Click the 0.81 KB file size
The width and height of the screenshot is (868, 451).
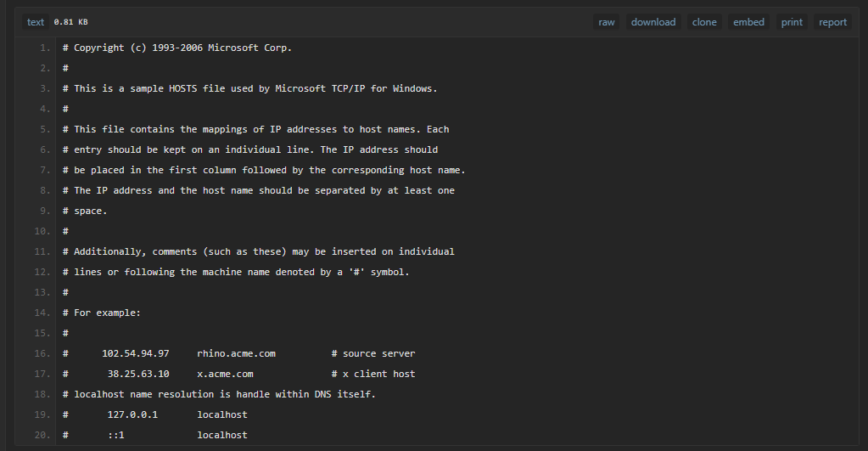(71, 22)
